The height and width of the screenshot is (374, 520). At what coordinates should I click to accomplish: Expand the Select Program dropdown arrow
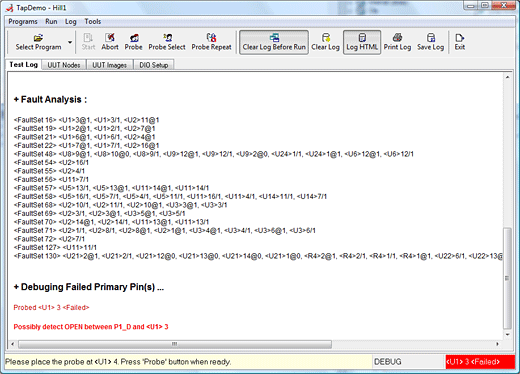(70, 42)
